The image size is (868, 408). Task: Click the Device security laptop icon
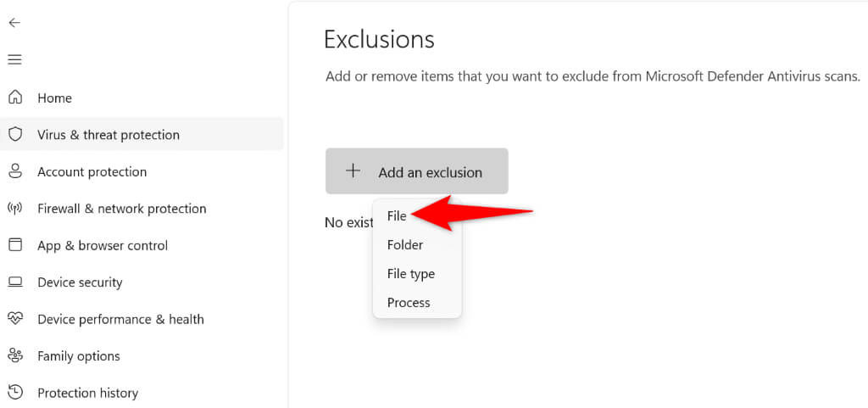point(14,282)
